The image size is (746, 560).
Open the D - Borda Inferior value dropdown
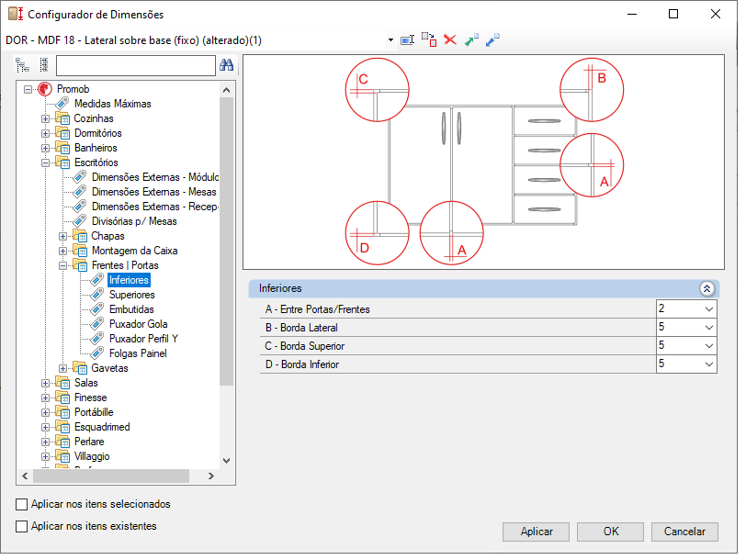click(709, 364)
